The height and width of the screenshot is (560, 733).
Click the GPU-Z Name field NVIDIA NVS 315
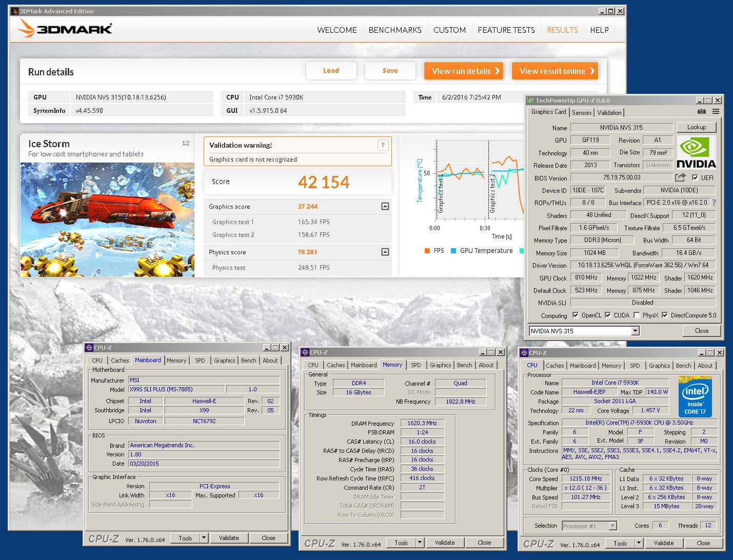[621, 128]
